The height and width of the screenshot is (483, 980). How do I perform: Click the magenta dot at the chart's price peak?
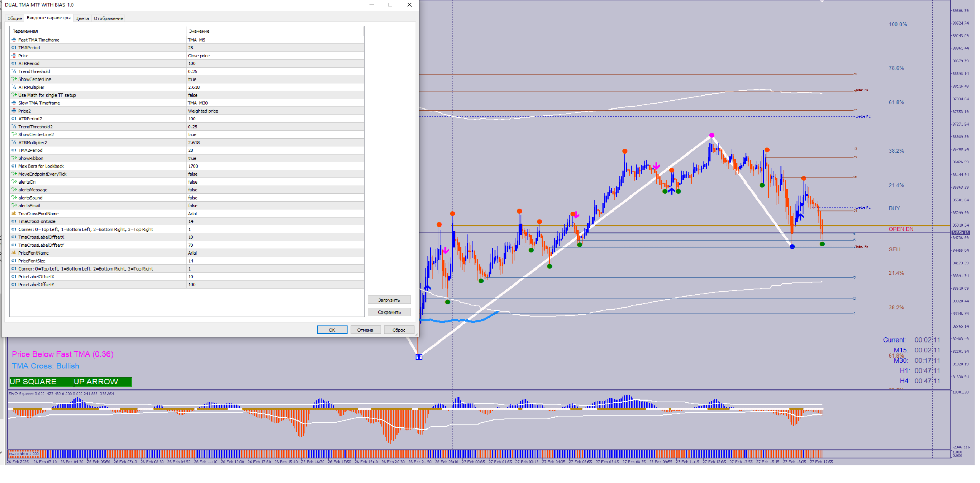pos(712,135)
